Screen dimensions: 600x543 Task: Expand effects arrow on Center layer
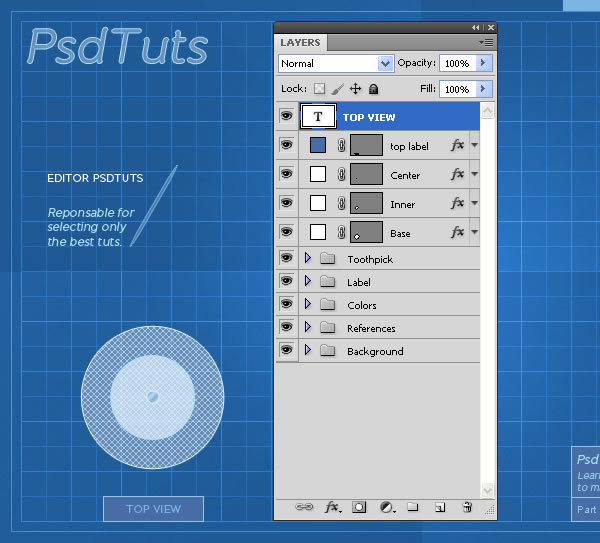(474, 174)
